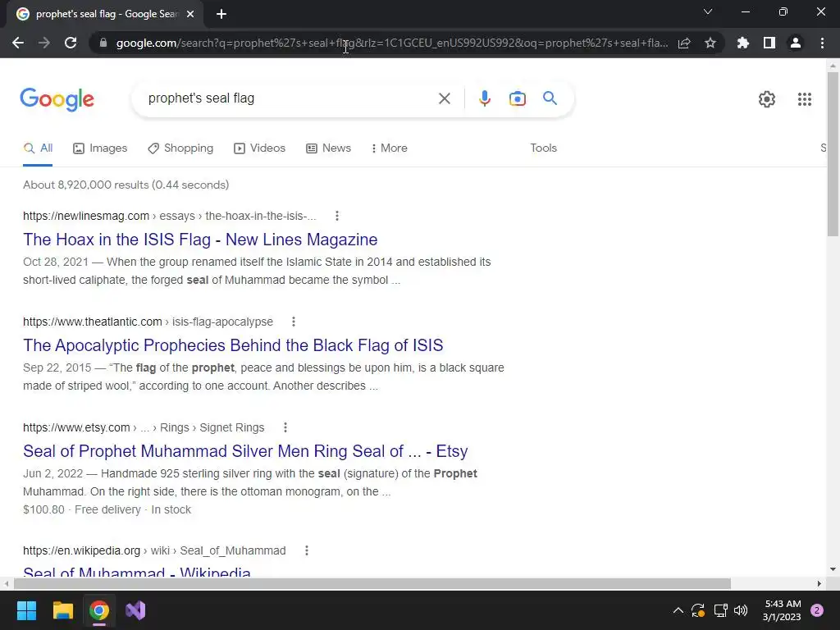Open the Google apps grid
Image resolution: width=840 pixels, height=630 pixels.
click(x=805, y=99)
